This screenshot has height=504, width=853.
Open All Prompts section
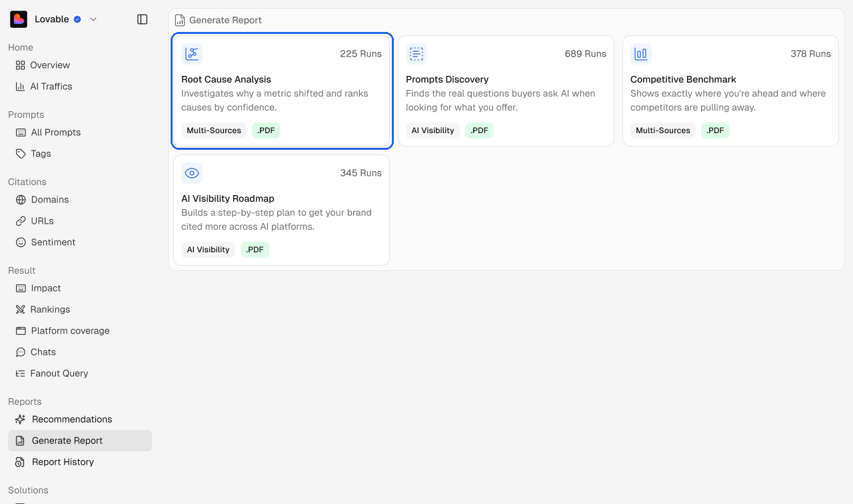[80, 132]
